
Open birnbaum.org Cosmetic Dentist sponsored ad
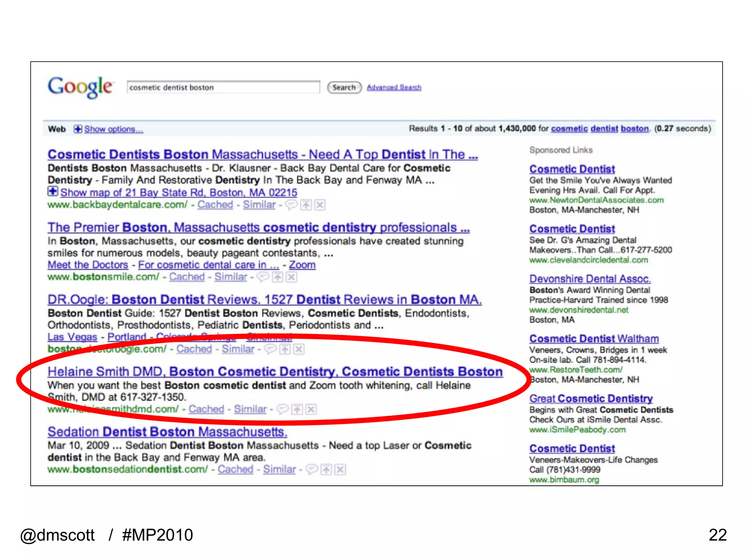572,448
